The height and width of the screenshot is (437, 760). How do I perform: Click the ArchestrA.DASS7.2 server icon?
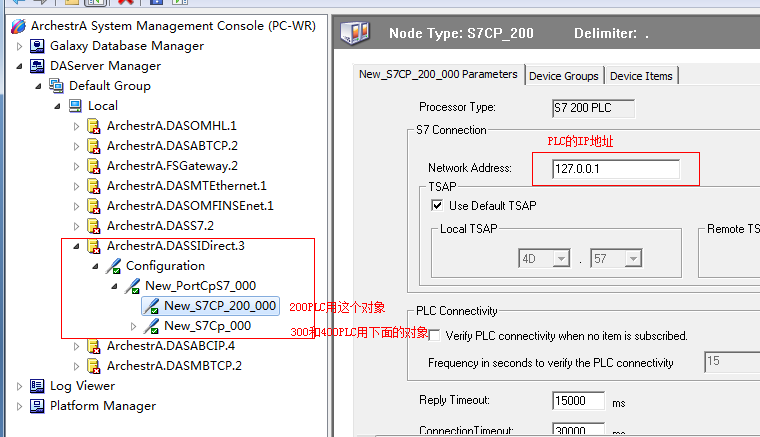click(94, 226)
